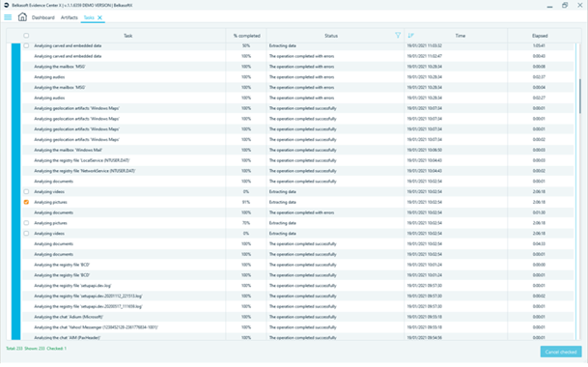Minimize the Belkasoft window
This screenshot has height=367, width=588.
pyautogui.click(x=549, y=6)
